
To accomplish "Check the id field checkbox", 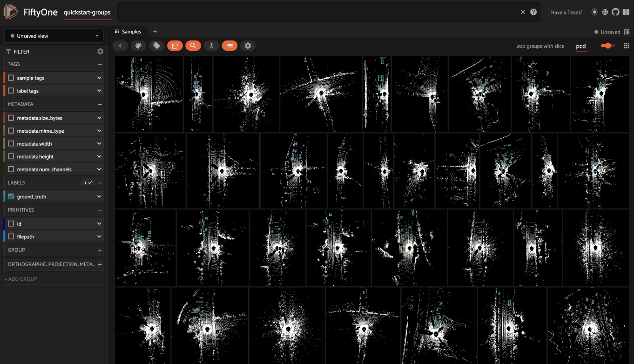I will pyautogui.click(x=11, y=224).
